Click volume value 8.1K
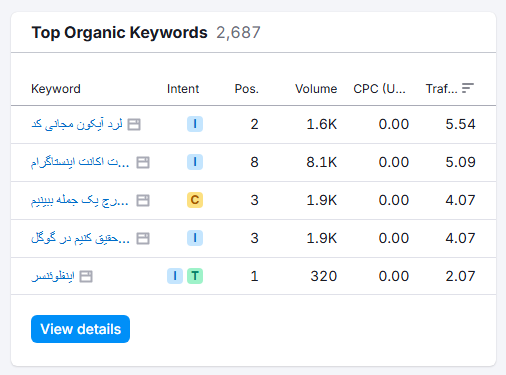Image resolution: width=506 pixels, height=375 pixels. tap(322, 162)
